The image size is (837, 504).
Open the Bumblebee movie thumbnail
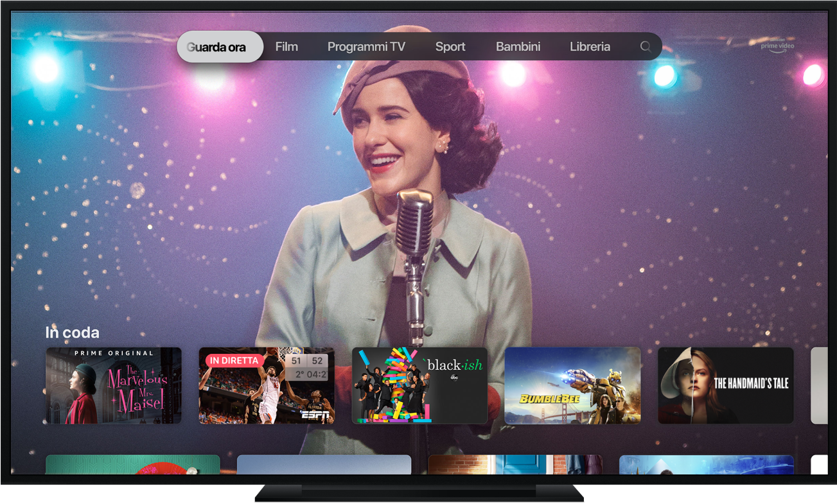coord(572,386)
